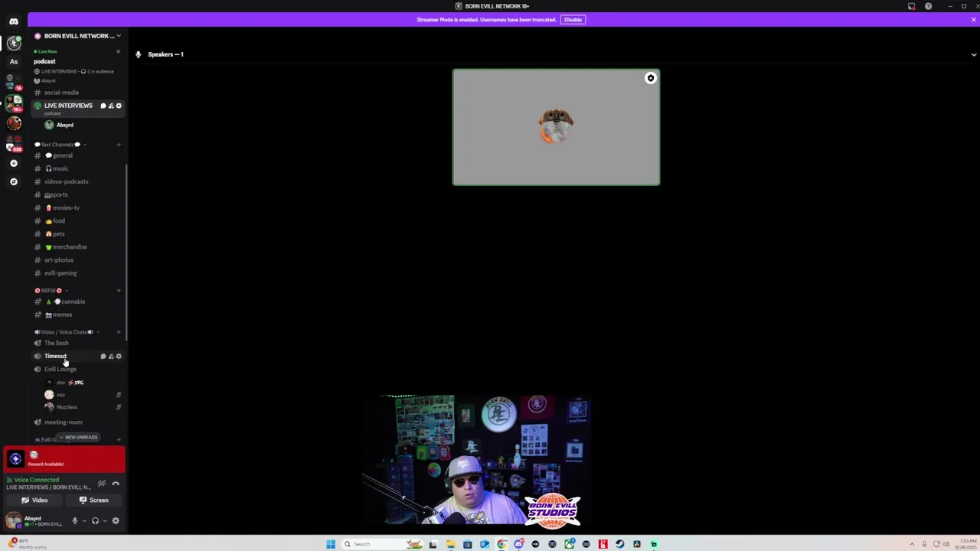Create channel in NSFW category
980x551 pixels.
coord(118,290)
